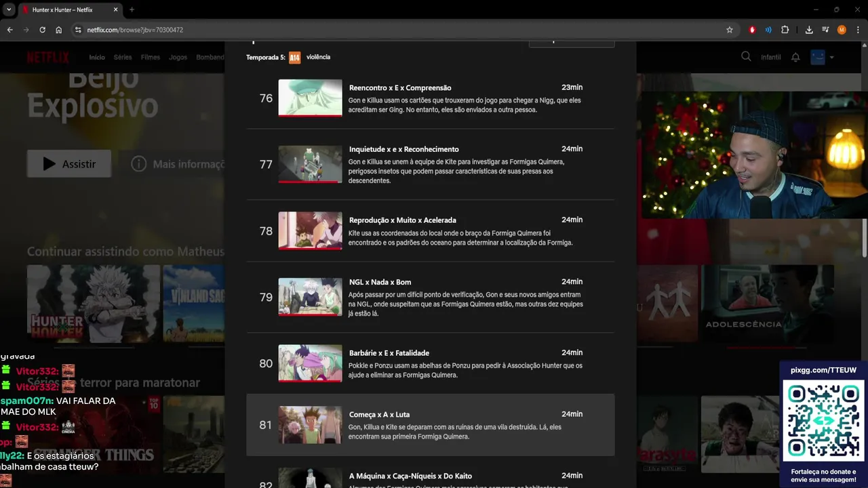Open Netflix search magnifier

click(746, 57)
